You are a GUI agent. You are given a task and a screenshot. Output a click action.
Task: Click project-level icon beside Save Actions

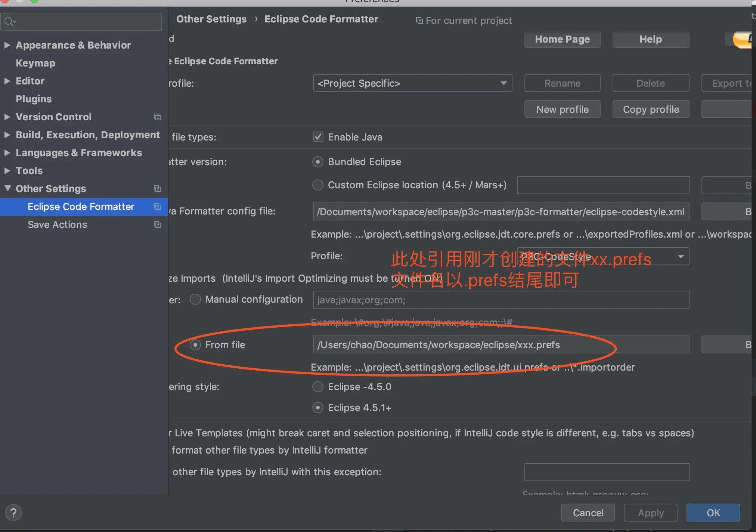tap(157, 225)
